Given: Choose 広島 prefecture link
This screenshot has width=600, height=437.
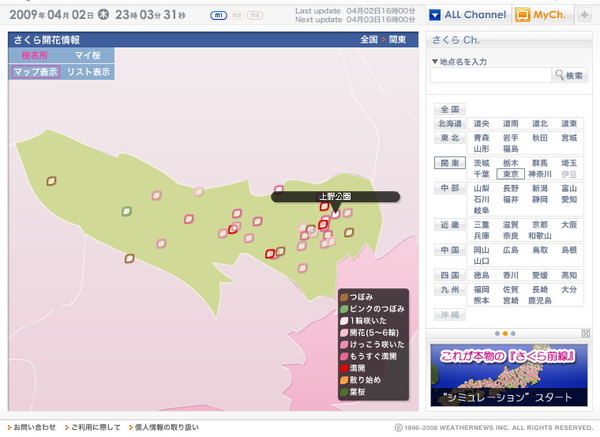Looking at the screenshot, I should coord(510,250).
